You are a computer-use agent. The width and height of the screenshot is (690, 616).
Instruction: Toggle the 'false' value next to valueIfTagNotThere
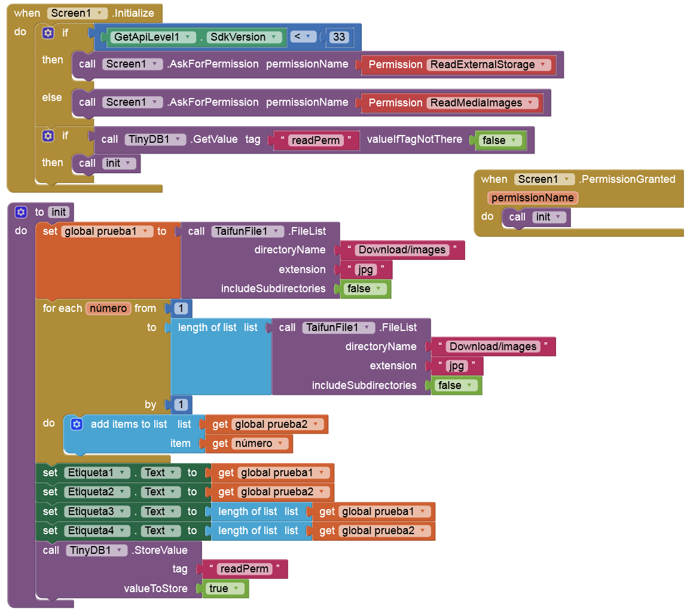tap(512, 140)
